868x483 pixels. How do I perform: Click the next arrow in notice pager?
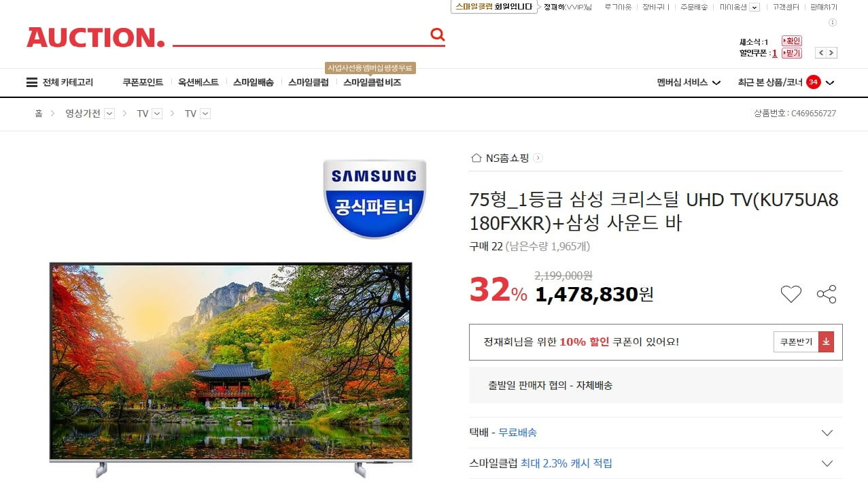click(x=832, y=53)
